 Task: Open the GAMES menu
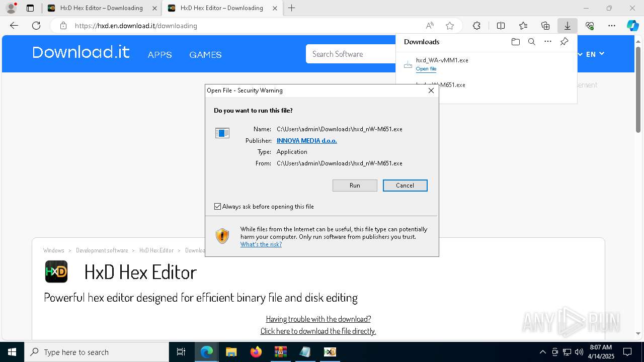tap(205, 54)
